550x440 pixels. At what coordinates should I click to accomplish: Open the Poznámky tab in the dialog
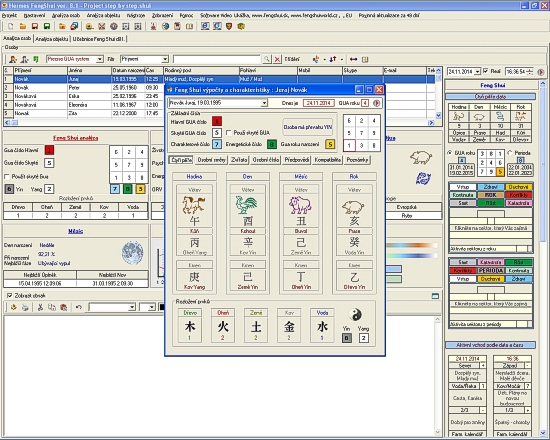click(357, 160)
